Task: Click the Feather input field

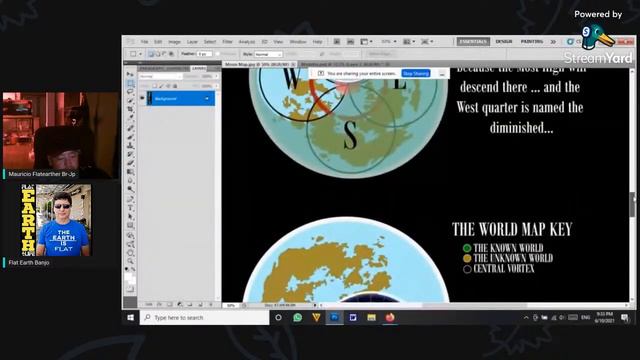Action: (x=204, y=54)
